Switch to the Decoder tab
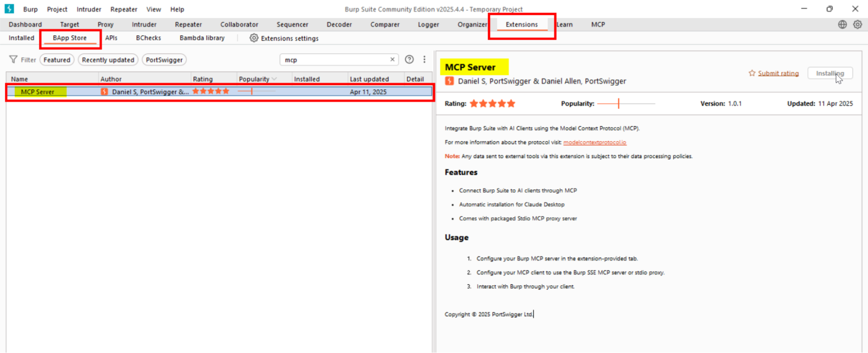 pyautogui.click(x=339, y=24)
